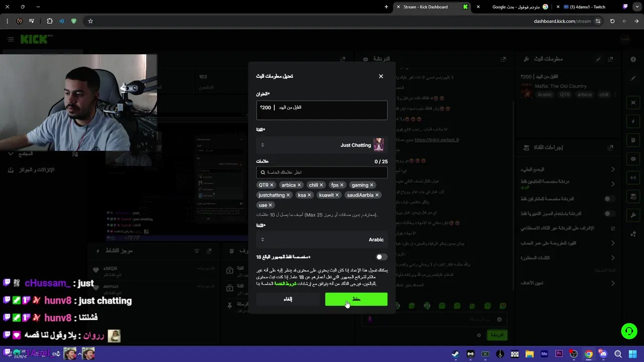Screen dimensions: 644x362
Task: Expand the followers-only chat row
Action: [567, 184]
